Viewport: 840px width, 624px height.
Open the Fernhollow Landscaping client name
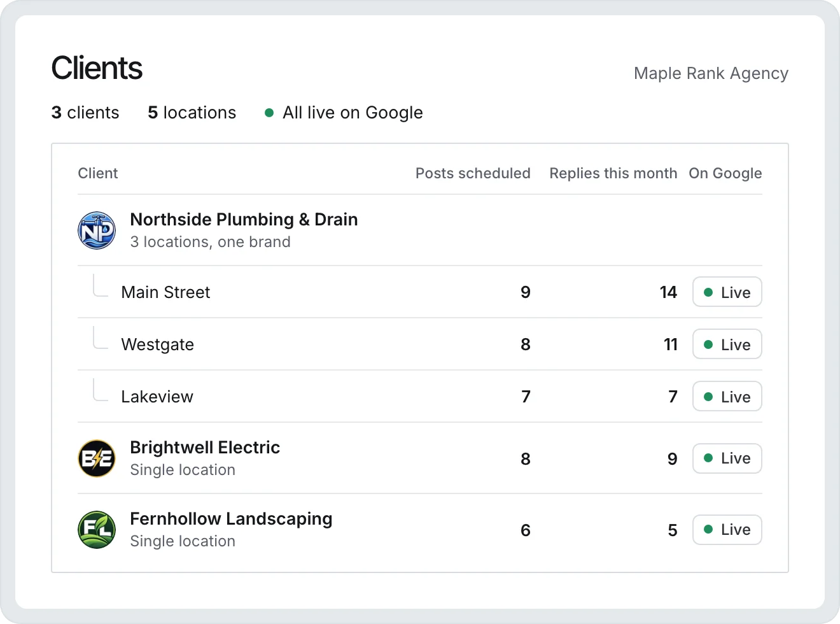231,519
